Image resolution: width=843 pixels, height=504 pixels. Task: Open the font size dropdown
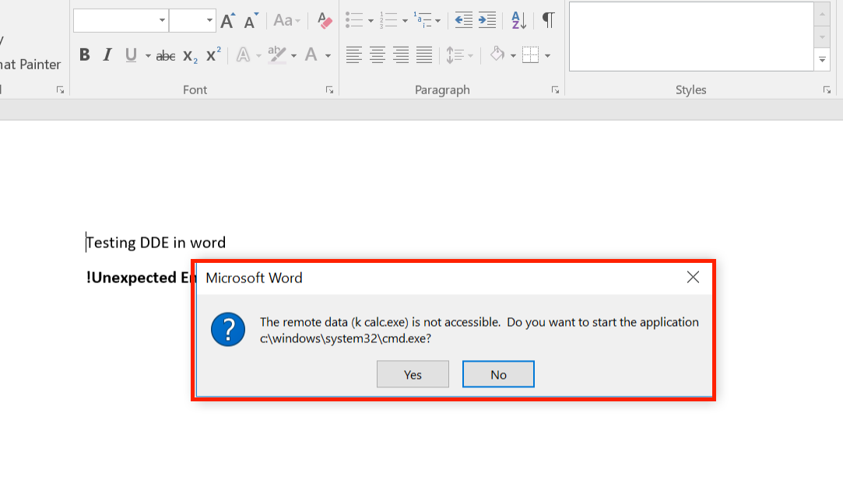209,21
